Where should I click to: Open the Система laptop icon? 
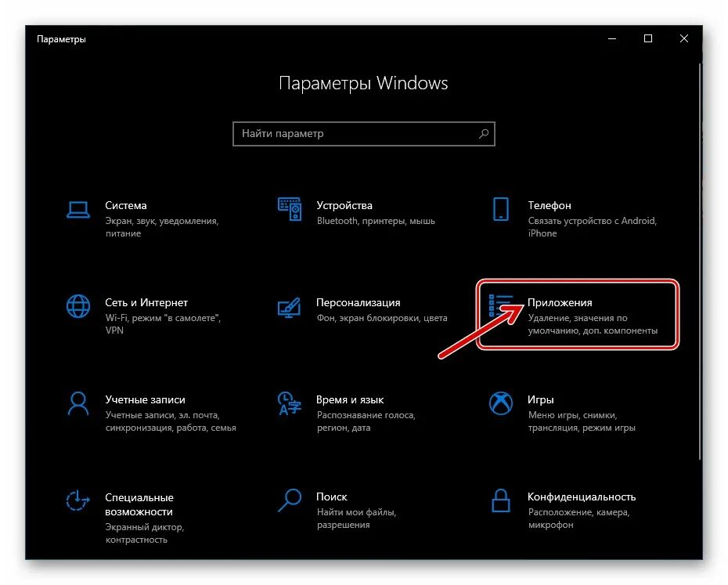pos(78,210)
